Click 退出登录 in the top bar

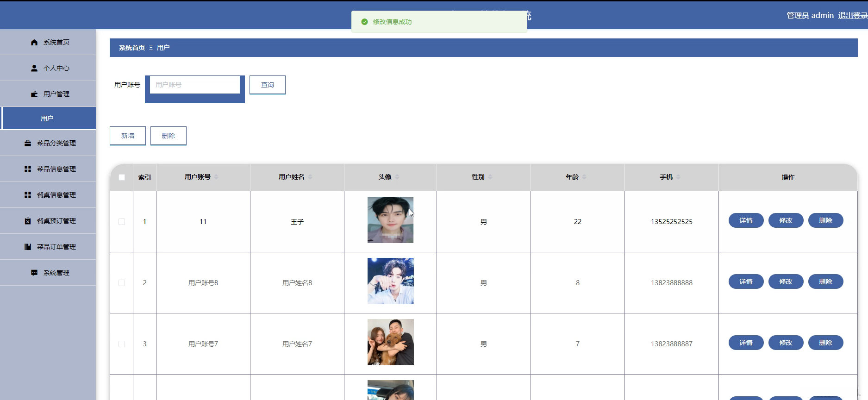coord(853,16)
